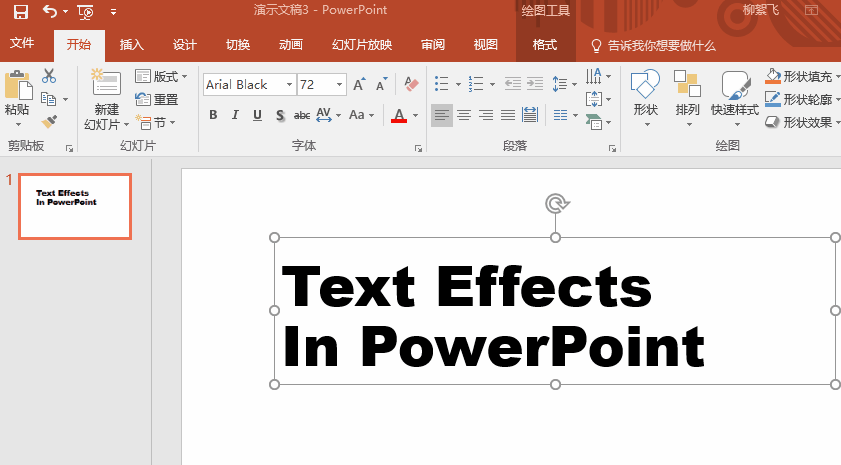Open add or remove columns button
Screen dimensions: 841x465
coord(565,115)
